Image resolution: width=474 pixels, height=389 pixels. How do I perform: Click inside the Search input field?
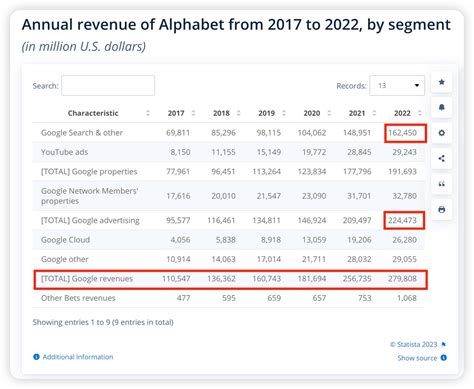coord(108,86)
